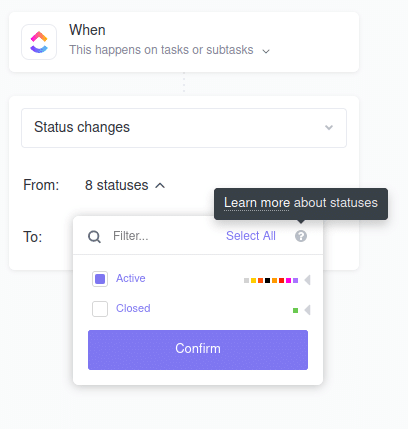Click the Select All link

click(x=251, y=236)
